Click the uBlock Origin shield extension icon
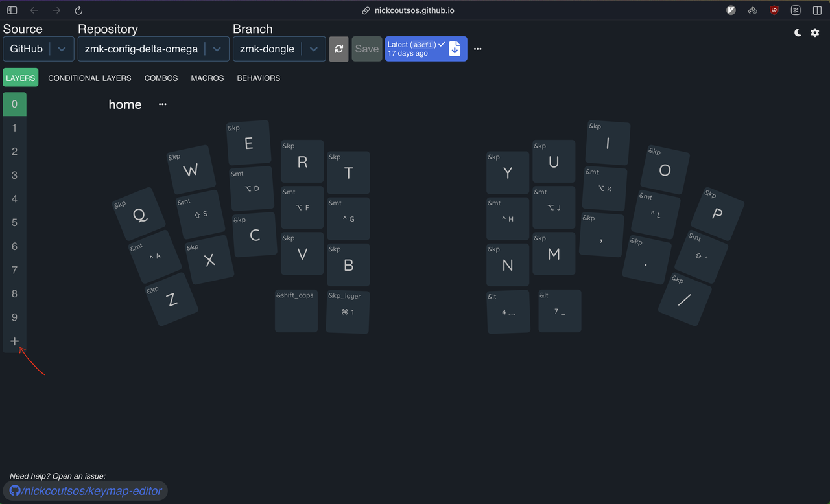Image resolution: width=830 pixels, height=504 pixels. click(x=774, y=10)
